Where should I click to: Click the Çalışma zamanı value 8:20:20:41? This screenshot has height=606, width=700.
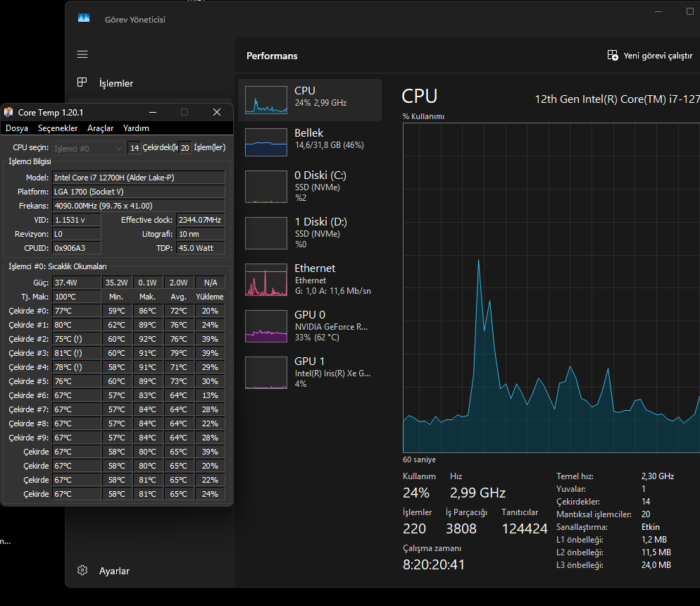(434, 564)
